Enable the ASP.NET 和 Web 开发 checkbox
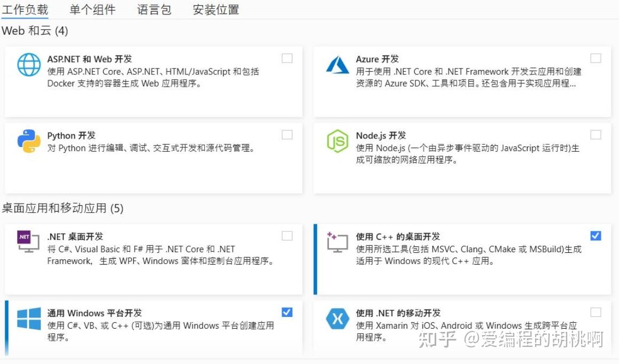 click(287, 58)
